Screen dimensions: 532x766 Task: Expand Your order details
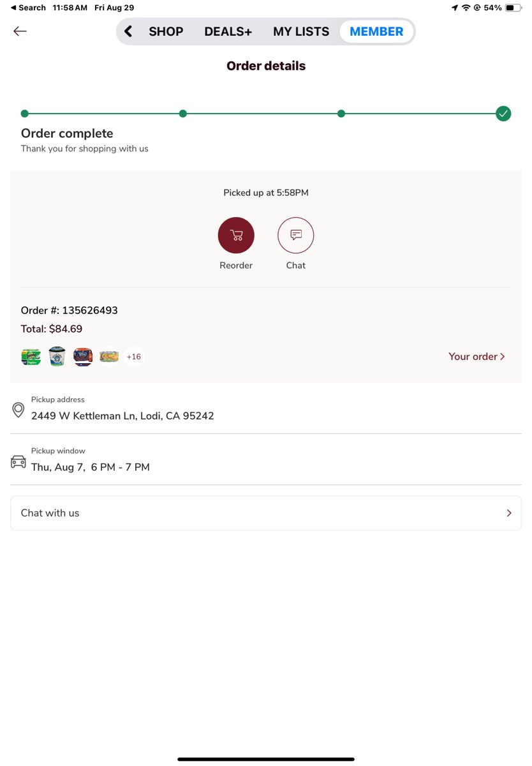[477, 356]
